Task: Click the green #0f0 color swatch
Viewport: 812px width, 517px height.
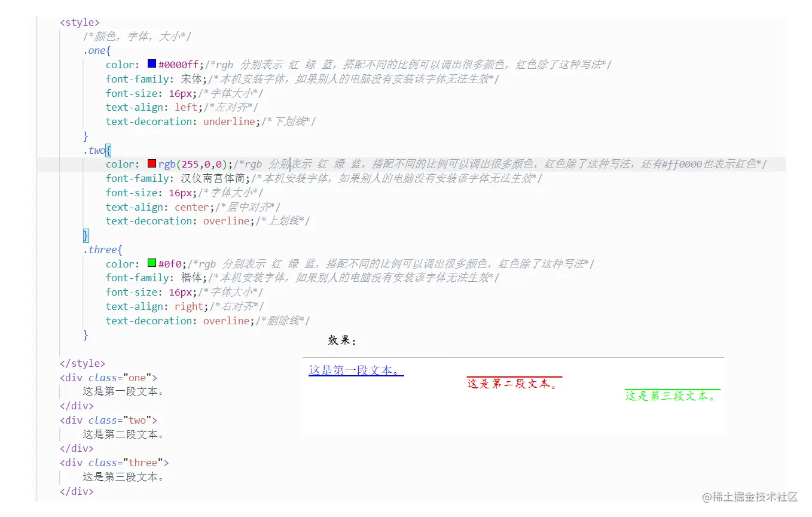Action: point(152,263)
